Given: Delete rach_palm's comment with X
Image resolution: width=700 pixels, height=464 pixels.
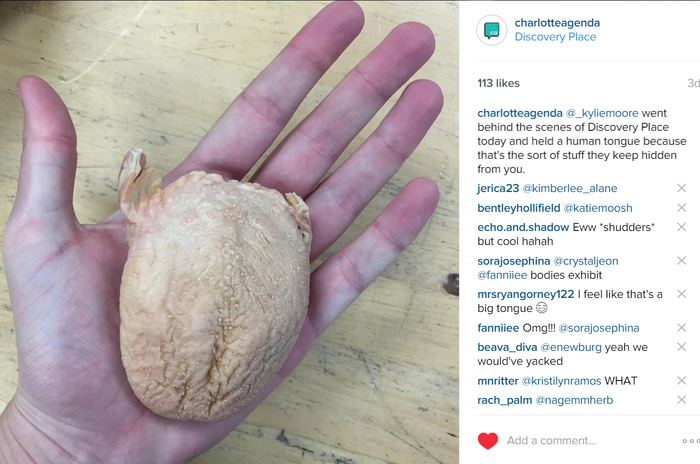Looking at the screenshot, I should coord(681,400).
